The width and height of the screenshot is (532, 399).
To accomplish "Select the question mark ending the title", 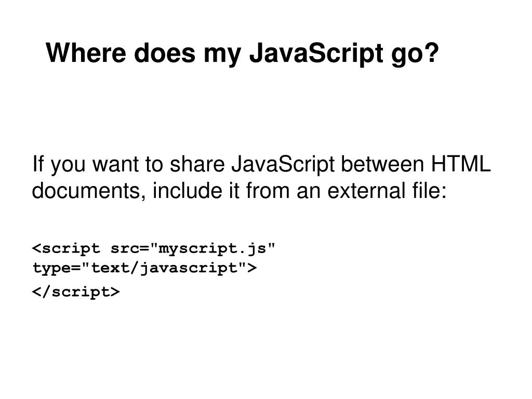I will (x=431, y=52).
